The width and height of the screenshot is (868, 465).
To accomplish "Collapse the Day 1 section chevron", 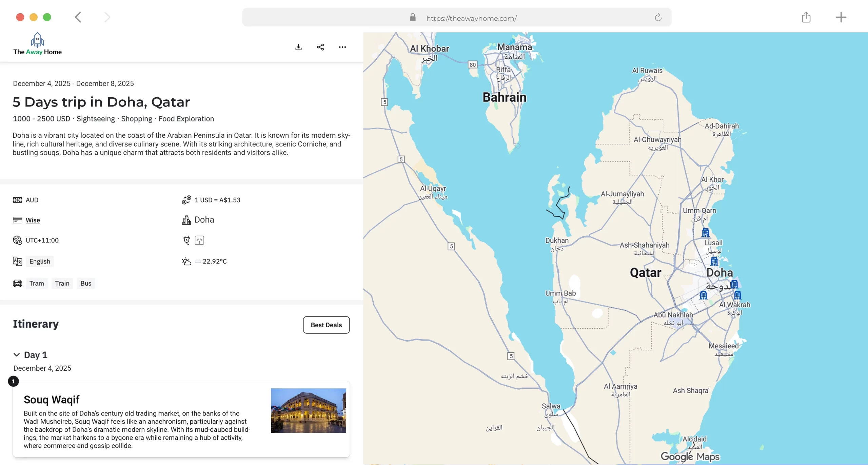I will (16, 355).
